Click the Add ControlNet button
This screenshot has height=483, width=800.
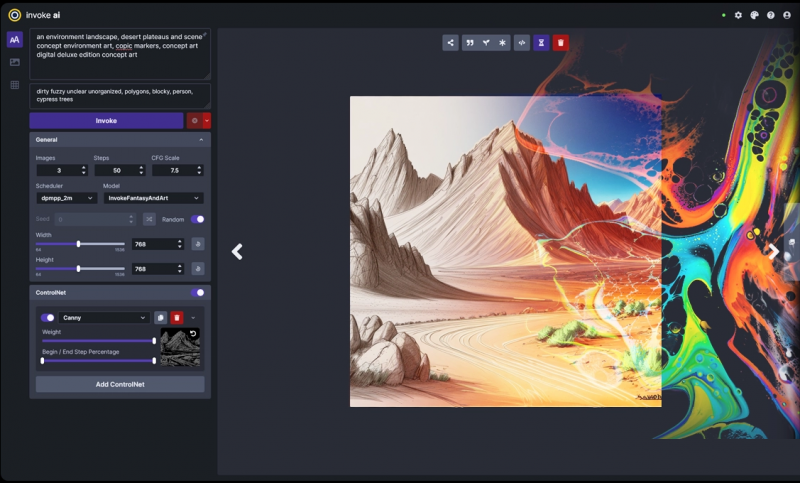pyautogui.click(x=120, y=384)
